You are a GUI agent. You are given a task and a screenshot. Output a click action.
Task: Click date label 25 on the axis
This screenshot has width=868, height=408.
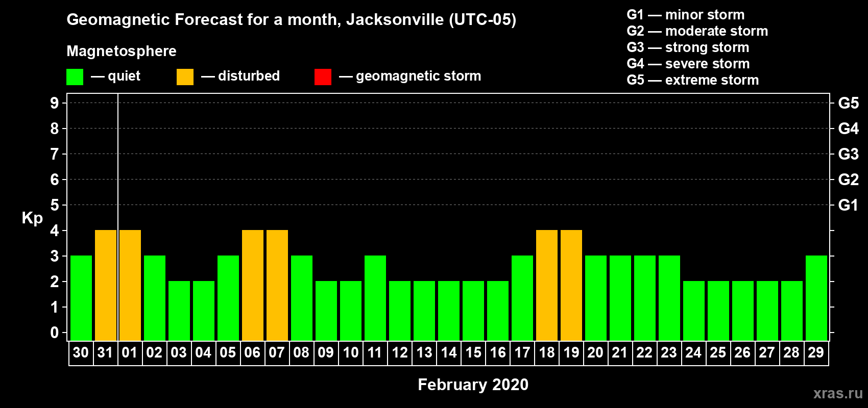[718, 352]
